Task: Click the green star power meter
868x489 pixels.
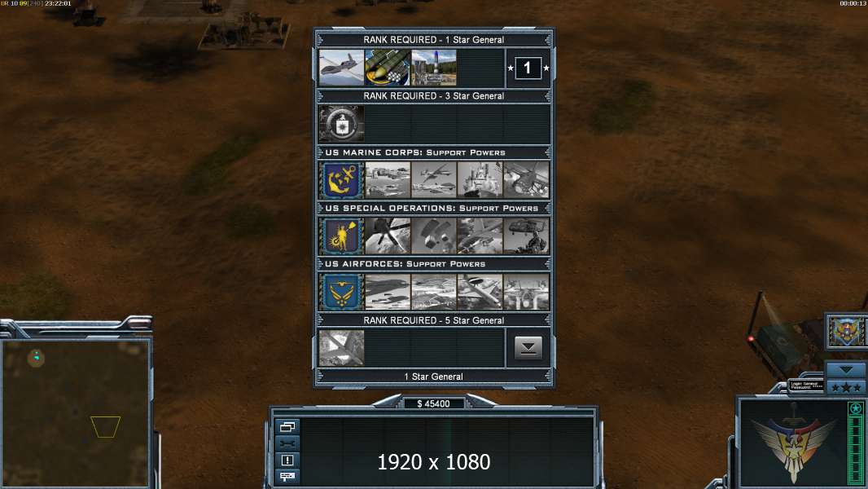Action: [856, 443]
